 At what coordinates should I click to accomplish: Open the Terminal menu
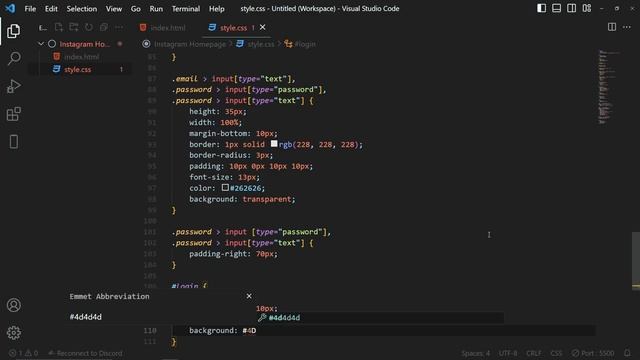(186, 9)
